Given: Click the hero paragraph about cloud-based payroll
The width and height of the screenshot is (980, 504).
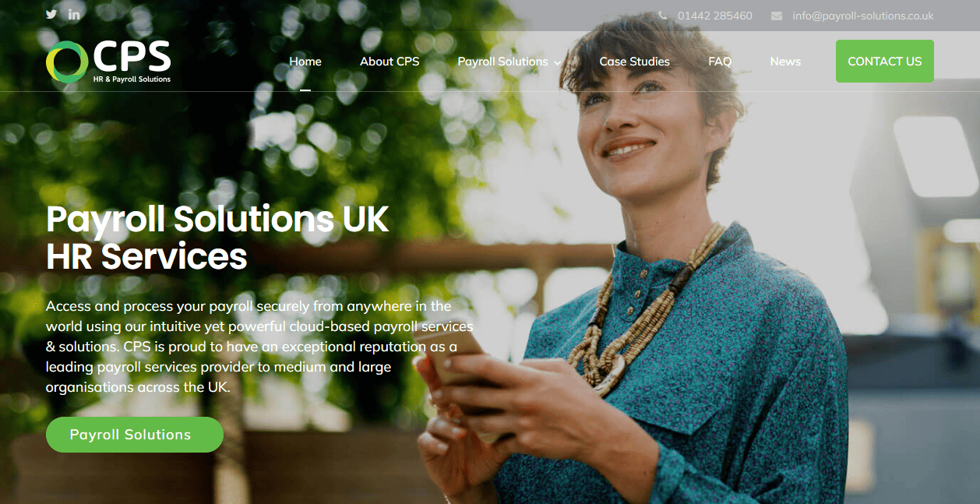Looking at the screenshot, I should click(x=259, y=347).
